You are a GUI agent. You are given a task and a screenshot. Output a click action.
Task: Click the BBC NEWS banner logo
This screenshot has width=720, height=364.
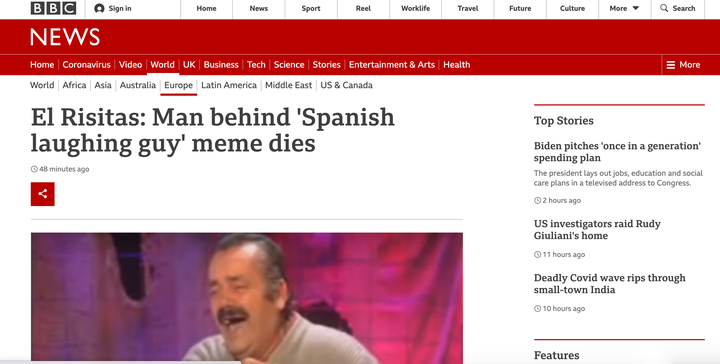[65, 37]
